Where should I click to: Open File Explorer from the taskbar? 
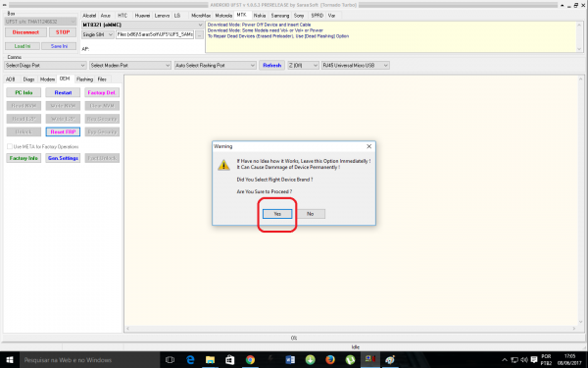(210, 360)
